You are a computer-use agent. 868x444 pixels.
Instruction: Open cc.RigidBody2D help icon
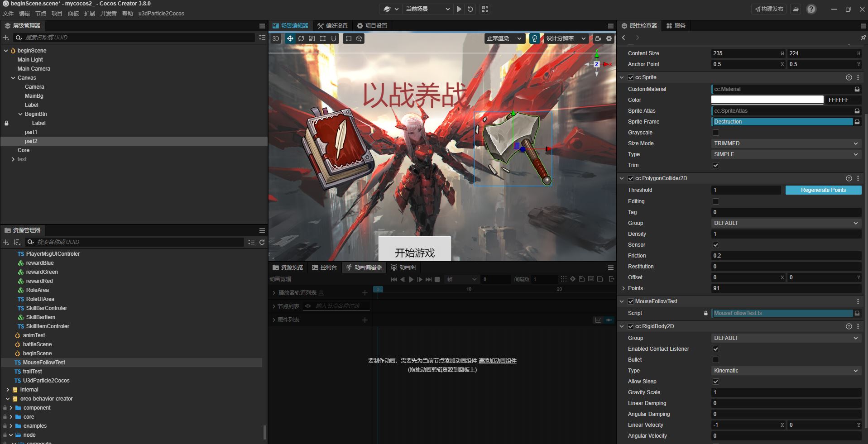coord(849,326)
